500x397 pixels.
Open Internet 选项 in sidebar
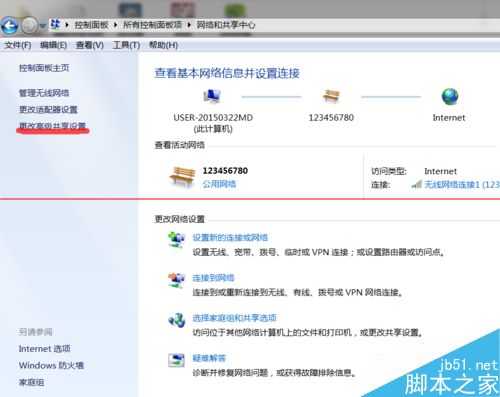tap(45, 349)
